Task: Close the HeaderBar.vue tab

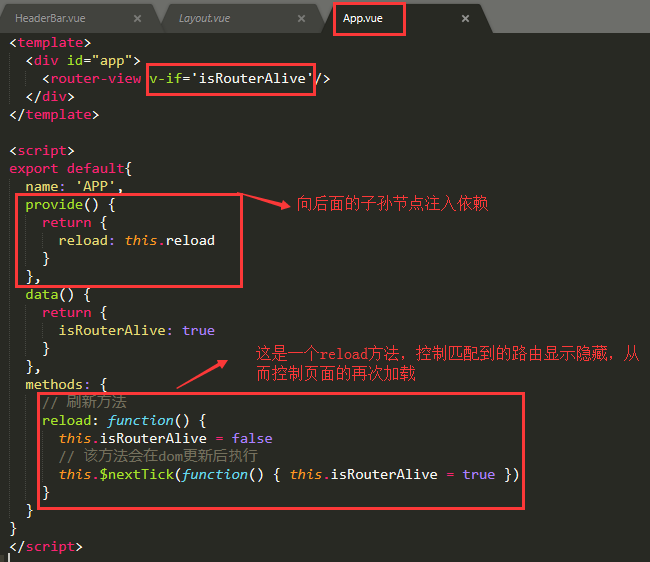Action: click(138, 18)
